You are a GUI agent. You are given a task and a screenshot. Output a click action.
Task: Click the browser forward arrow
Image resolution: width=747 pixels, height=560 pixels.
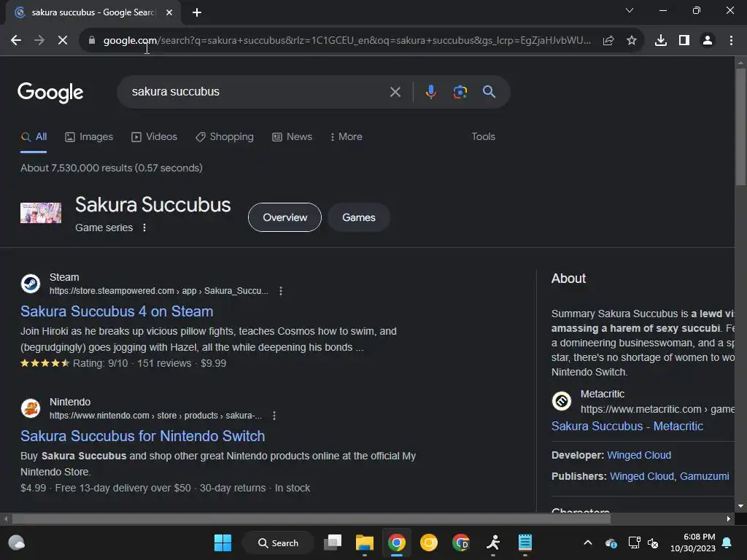click(39, 41)
